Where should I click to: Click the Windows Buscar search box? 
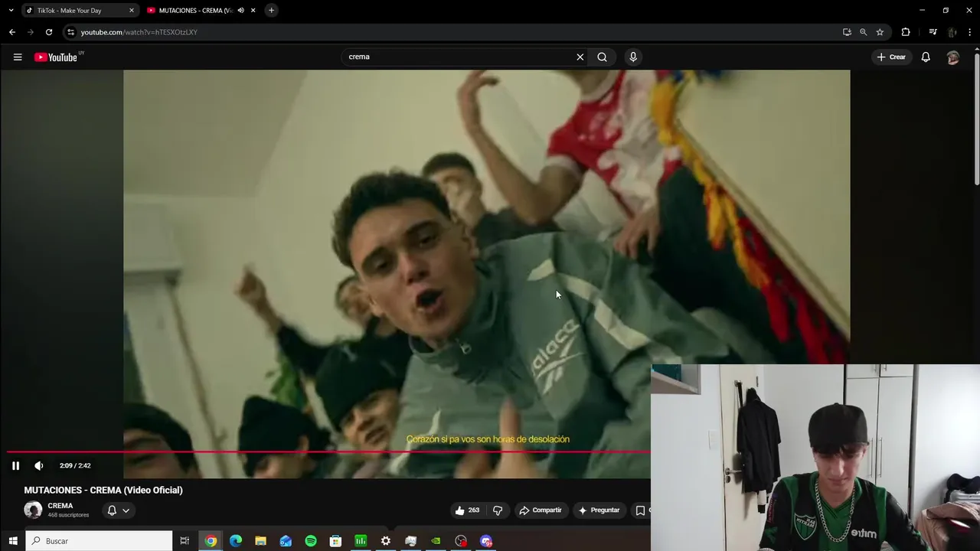coord(100,541)
